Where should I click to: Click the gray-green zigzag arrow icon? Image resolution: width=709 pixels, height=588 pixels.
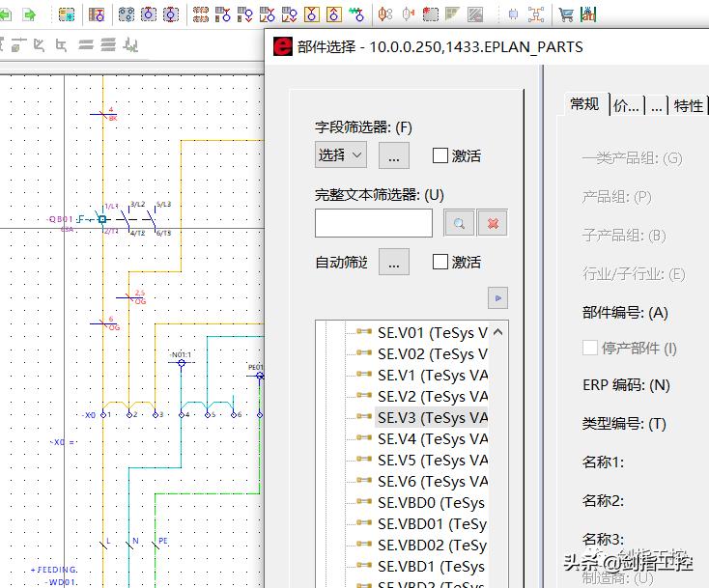pyautogui.click(x=130, y=45)
